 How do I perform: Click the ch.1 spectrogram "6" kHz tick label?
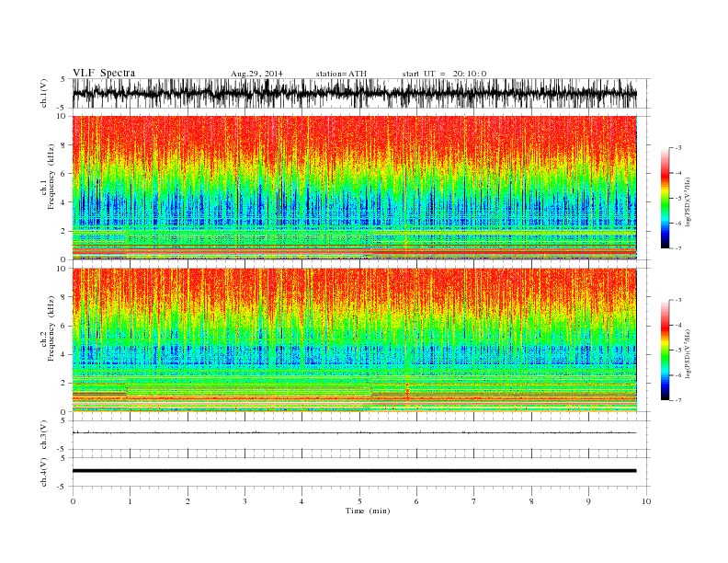point(64,174)
